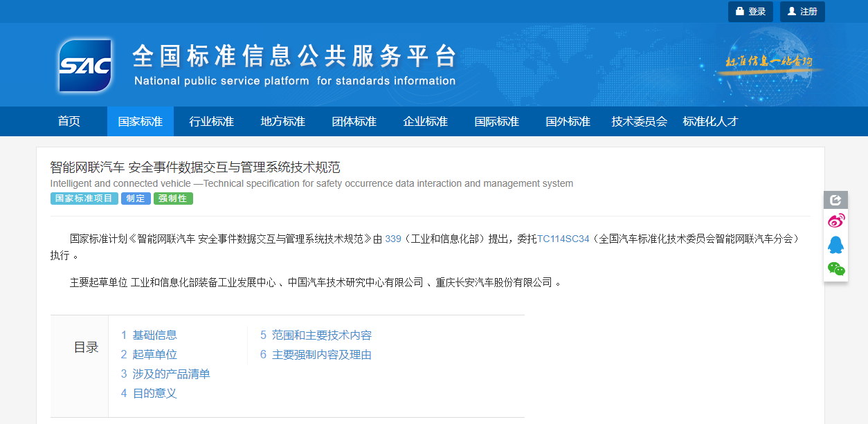Image resolution: width=868 pixels, height=424 pixels.
Task: Click the 注册 register button
Action: [802, 12]
